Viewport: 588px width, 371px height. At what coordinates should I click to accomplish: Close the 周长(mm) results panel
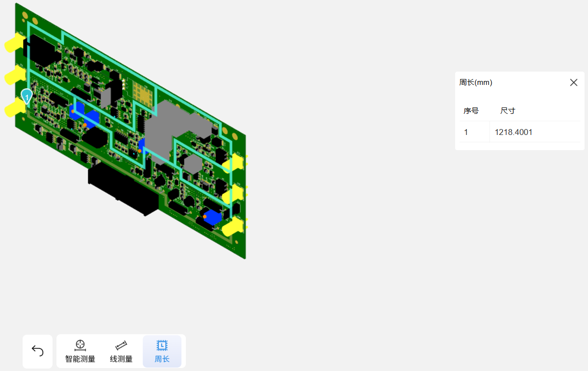coord(573,82)
